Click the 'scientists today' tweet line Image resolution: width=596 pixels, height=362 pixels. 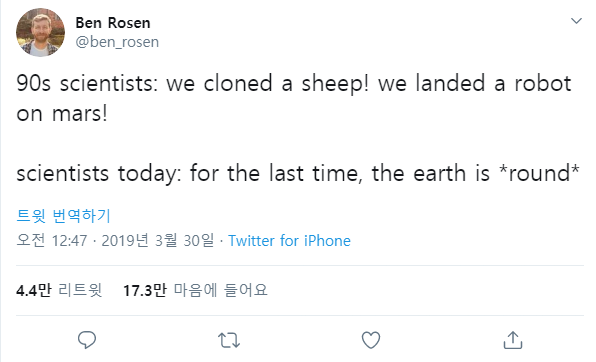[298, 173]
